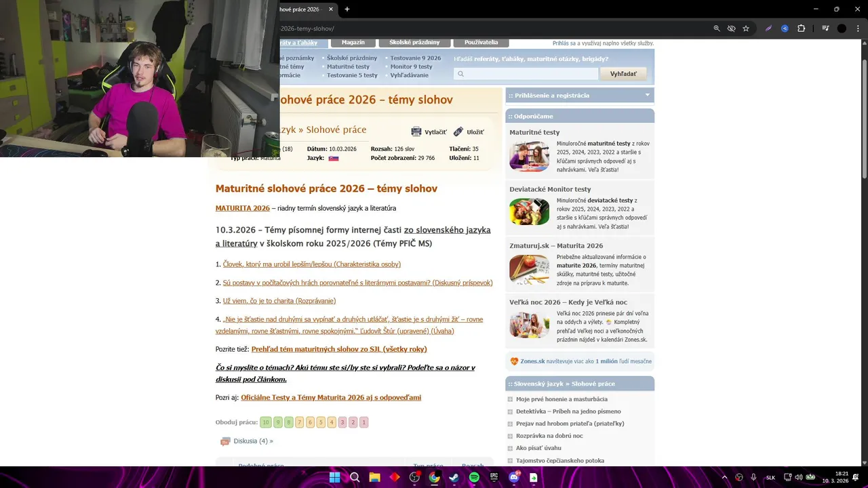868x488 pixels.
Task: Open Chrome three-dot menu
Action: 857,28
